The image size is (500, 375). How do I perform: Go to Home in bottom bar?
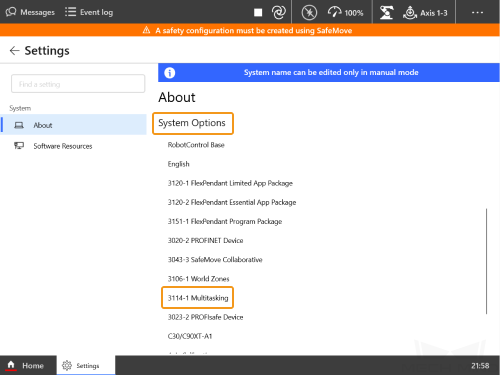(x=26, y=365)
